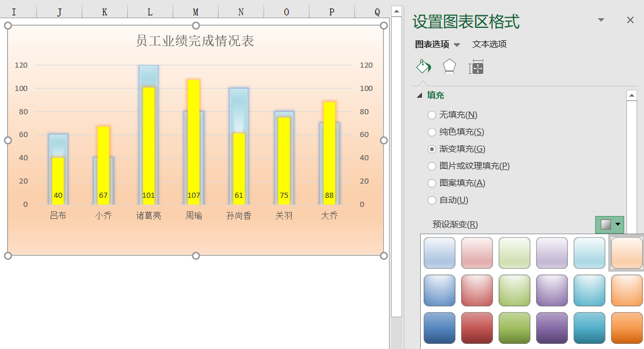
Task: Click chart's top-center resize handle
Action: coord(196,26)
